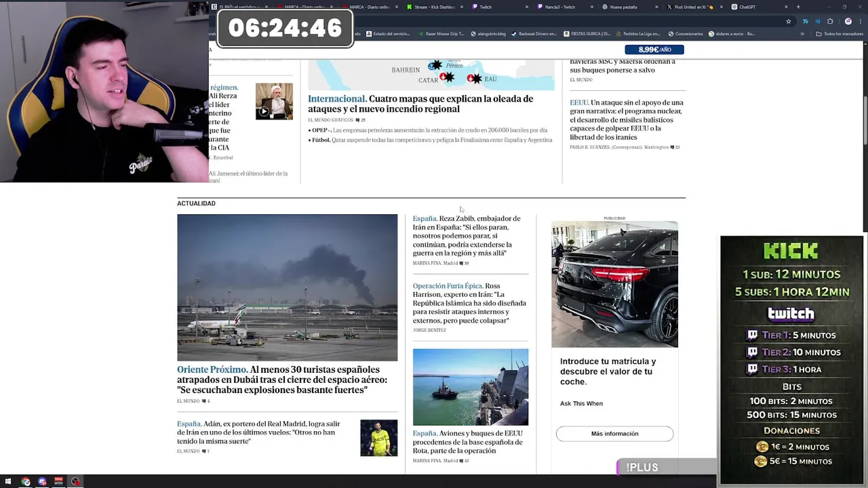This screenshot has height=488, width=868.
Task: Click the ACTUALIDAD section heading
Action: pyautogui.click(x=196, y=203)
